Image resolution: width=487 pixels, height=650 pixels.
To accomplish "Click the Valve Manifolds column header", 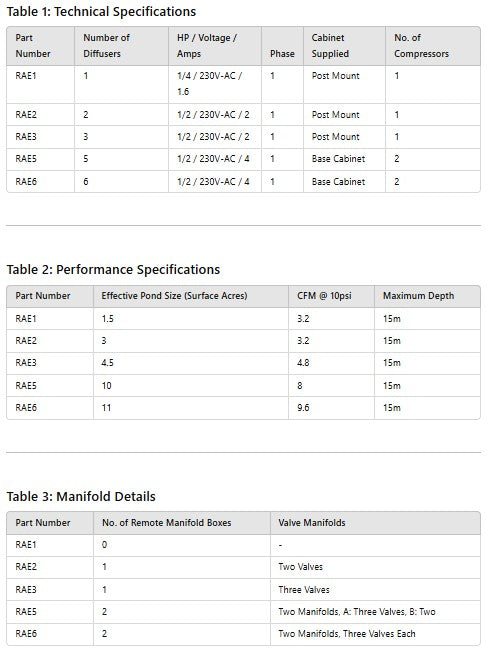I will pos(312,523).
